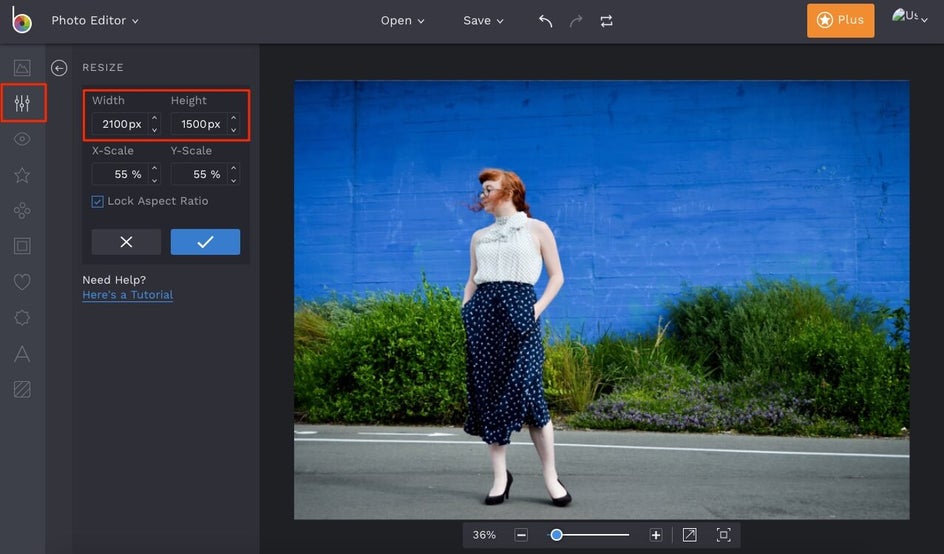Cancel resize with the X button
The image size is (944, 554).
[x=126, y=242]
